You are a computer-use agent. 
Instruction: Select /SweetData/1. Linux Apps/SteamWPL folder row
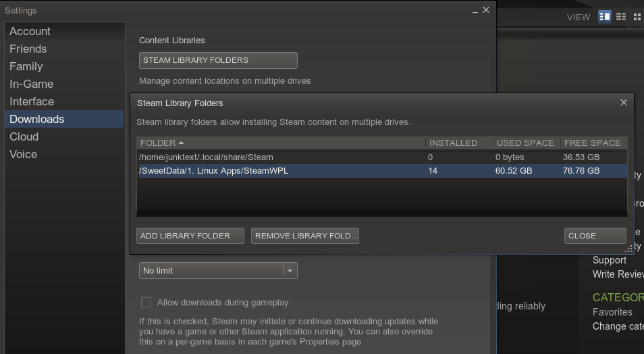382,171
